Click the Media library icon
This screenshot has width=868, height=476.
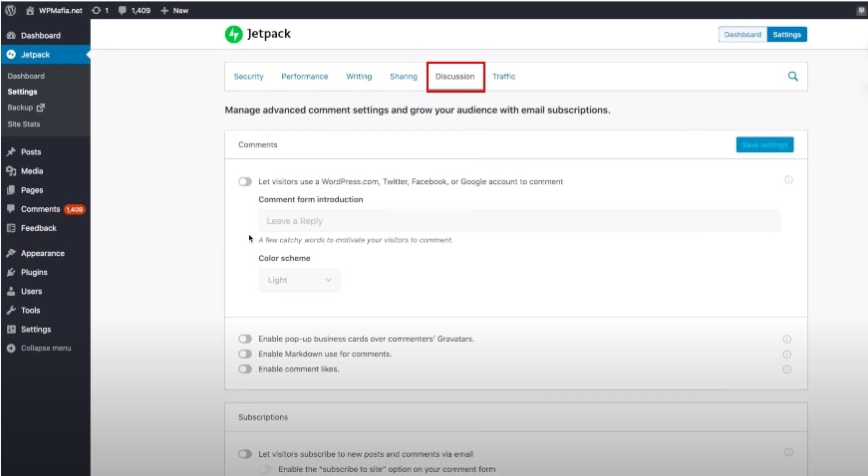[x=11, y=171]
